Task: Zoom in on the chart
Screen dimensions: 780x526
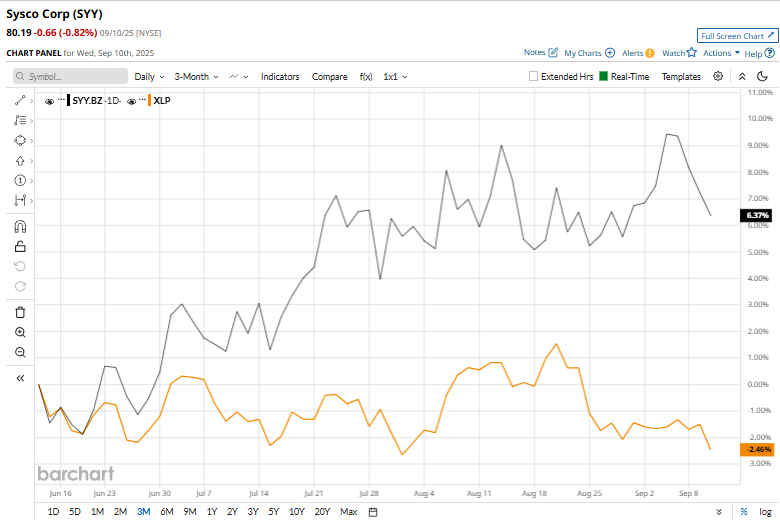Action: point(20,332)
